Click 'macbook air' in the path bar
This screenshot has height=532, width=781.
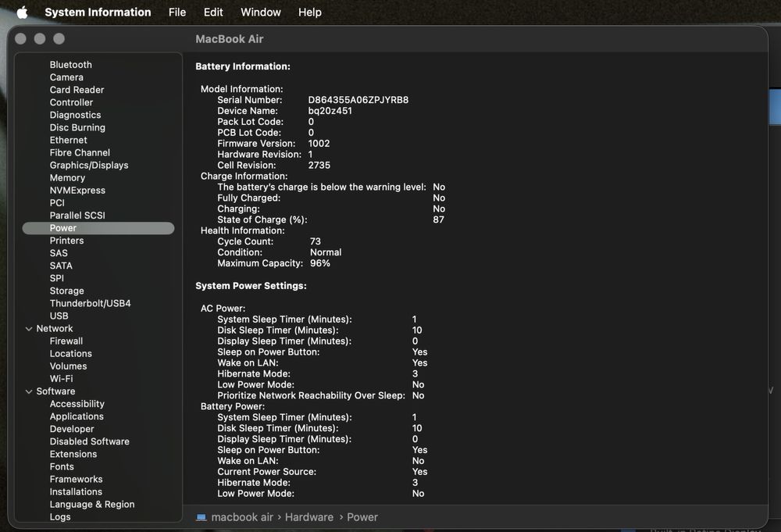242,518
